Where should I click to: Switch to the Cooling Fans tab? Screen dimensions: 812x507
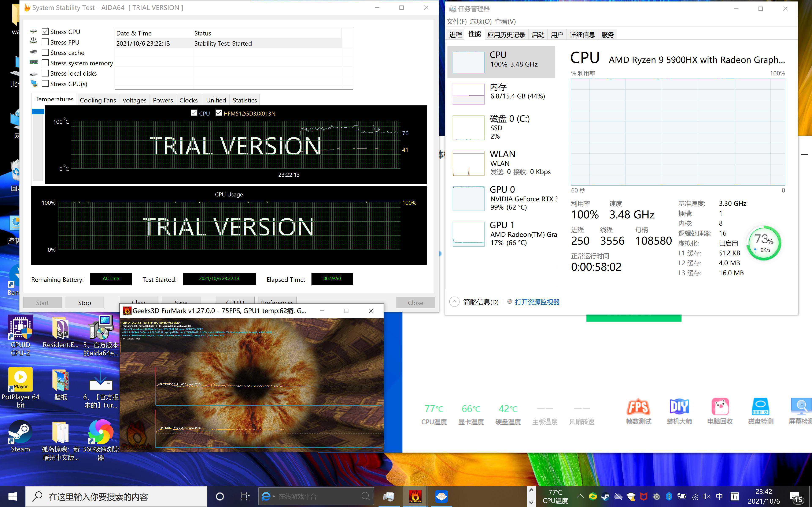coord(98,100)
